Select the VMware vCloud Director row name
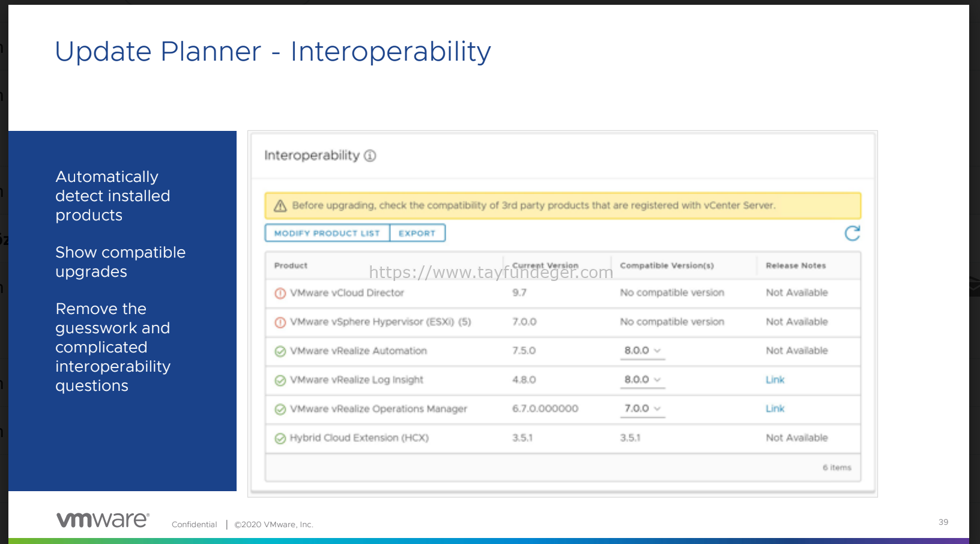 (347, 292)
